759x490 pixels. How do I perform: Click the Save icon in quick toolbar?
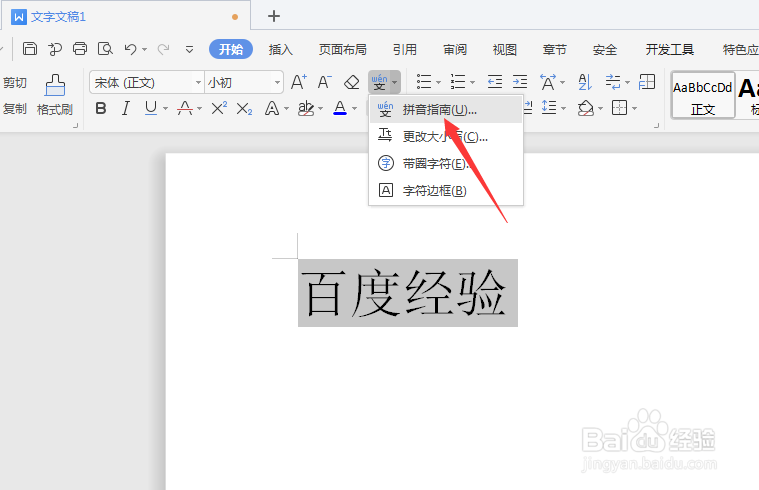[30, 48]
